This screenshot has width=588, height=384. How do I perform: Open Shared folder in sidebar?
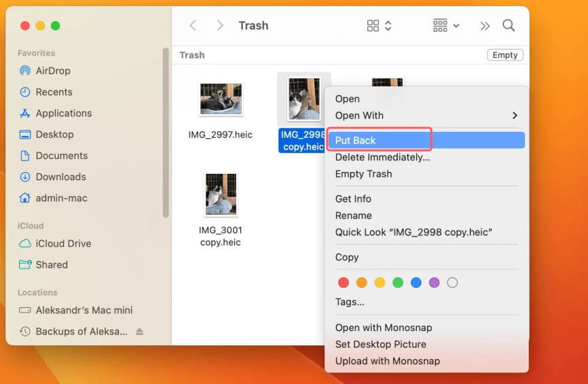(43, 264)
